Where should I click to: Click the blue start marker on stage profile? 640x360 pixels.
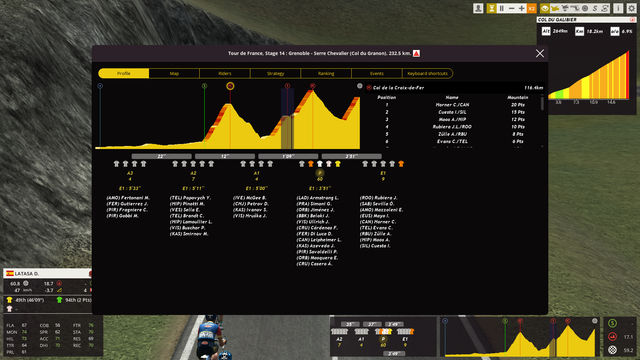pos(100,86)
